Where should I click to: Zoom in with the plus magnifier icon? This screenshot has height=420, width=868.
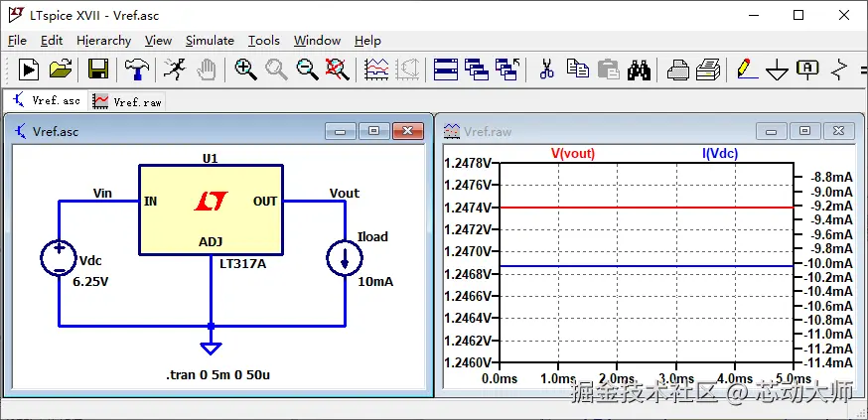coord(245,70)
